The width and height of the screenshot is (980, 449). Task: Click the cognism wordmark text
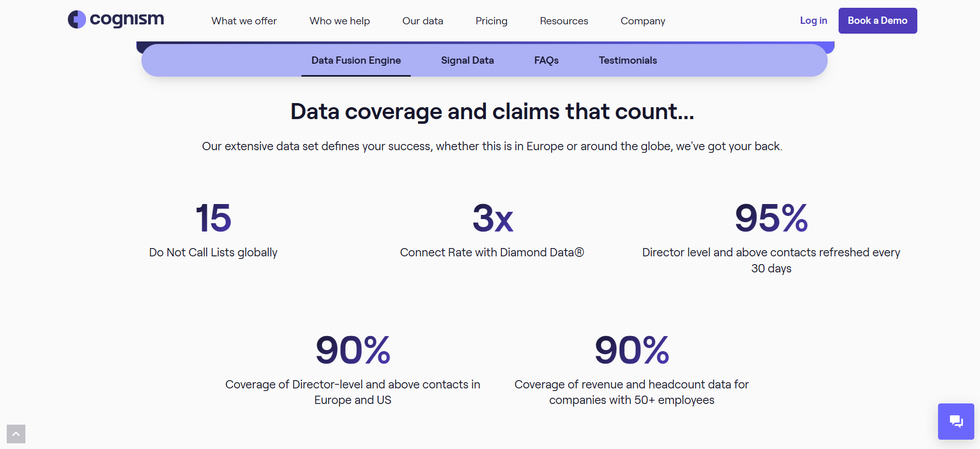pos(127,20)
